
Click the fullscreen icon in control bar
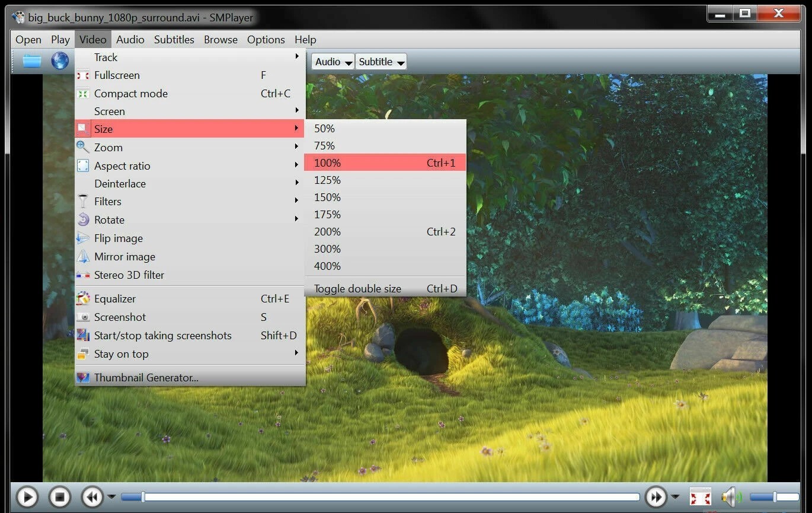pos(701,496)
